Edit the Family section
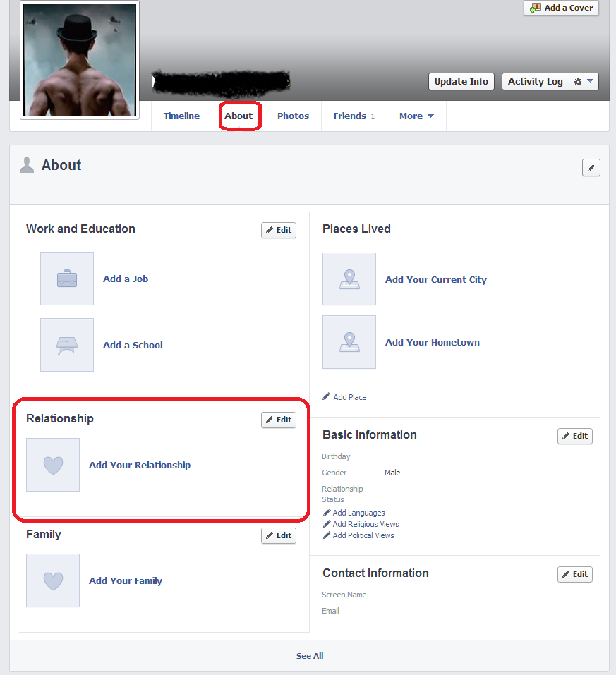This screenshot has height=675, width=616. click(279, 535)
